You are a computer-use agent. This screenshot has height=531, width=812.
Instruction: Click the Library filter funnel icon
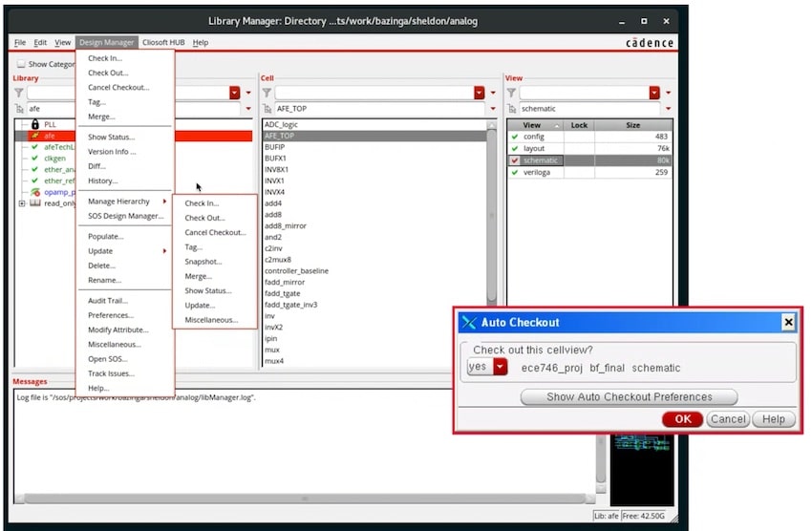point(19,93)
